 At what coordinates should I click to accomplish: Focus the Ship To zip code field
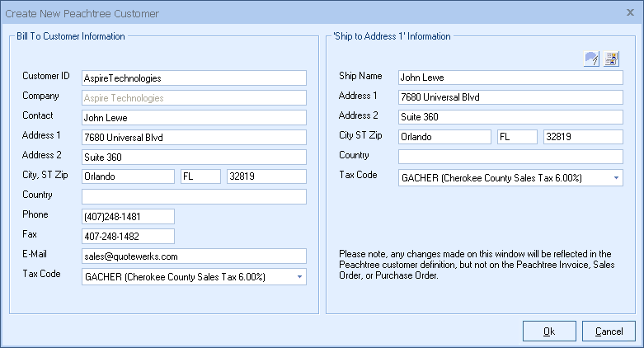pyautogui.click(x=582, y=137)
